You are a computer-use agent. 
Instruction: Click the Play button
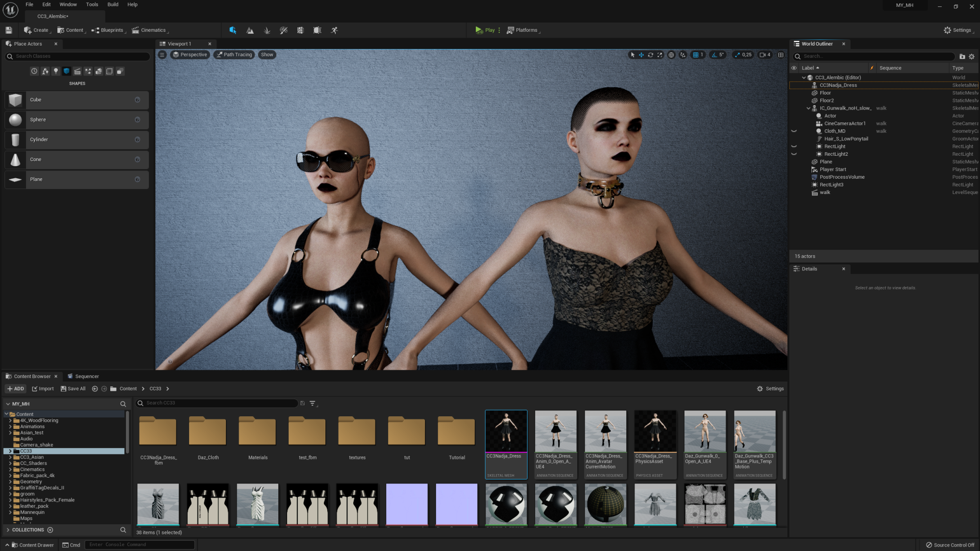coord(485,30)
